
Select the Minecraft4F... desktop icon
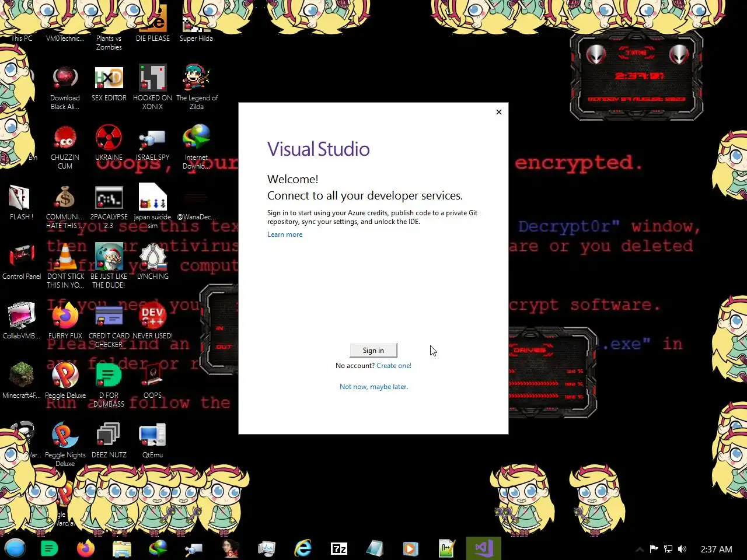tap(22, 381)
